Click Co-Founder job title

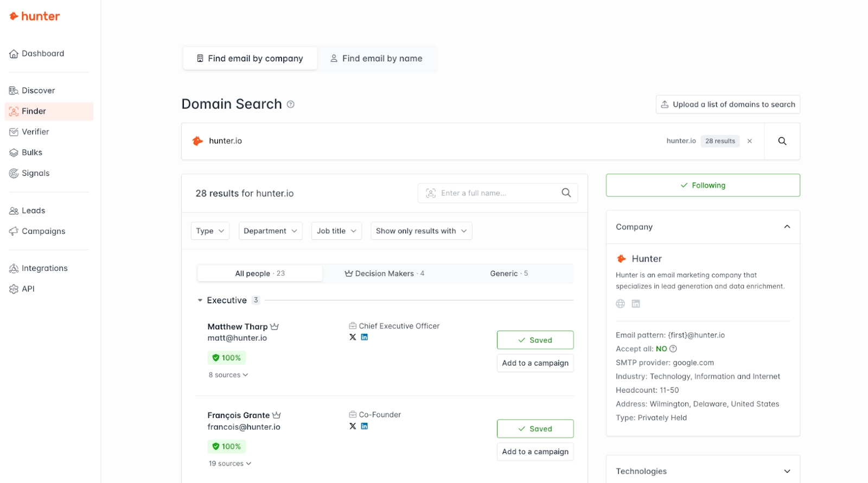(380, 415)
